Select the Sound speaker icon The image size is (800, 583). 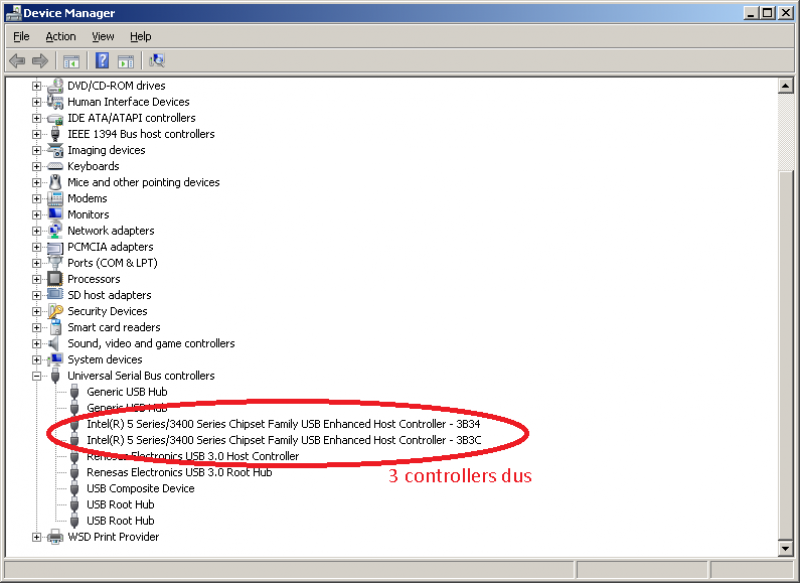[x=54, y=343]
